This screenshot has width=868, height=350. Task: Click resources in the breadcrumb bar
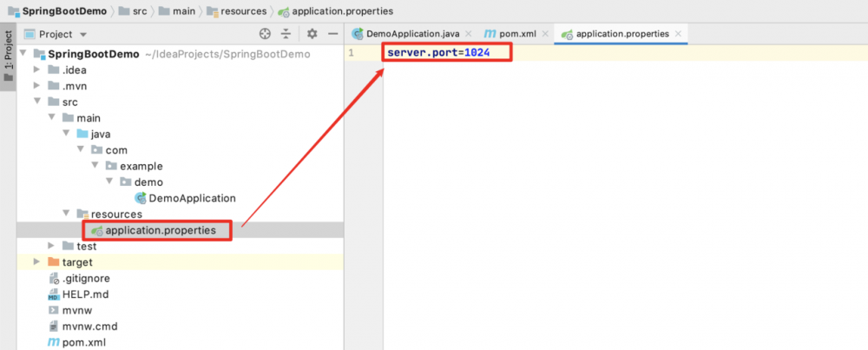click(236, 11)
